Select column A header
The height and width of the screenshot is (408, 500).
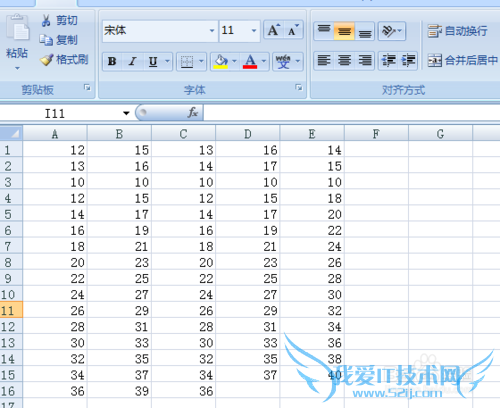55,134
